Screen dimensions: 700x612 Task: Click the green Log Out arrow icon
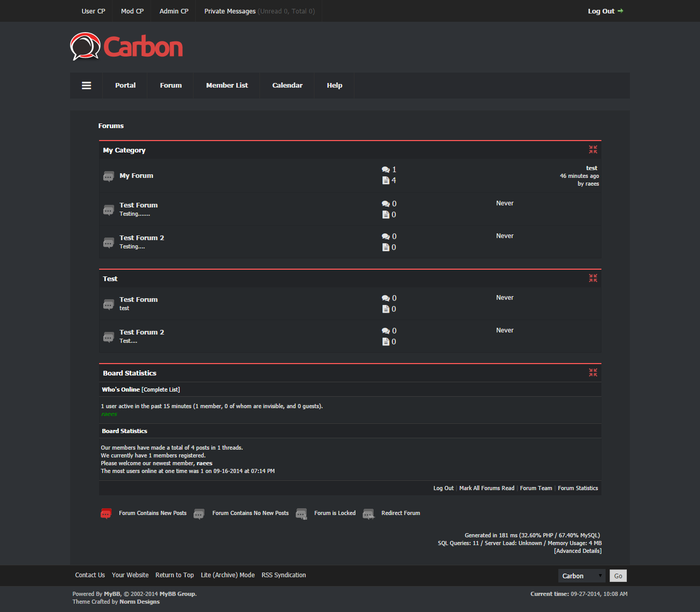[x=621, y=11]
